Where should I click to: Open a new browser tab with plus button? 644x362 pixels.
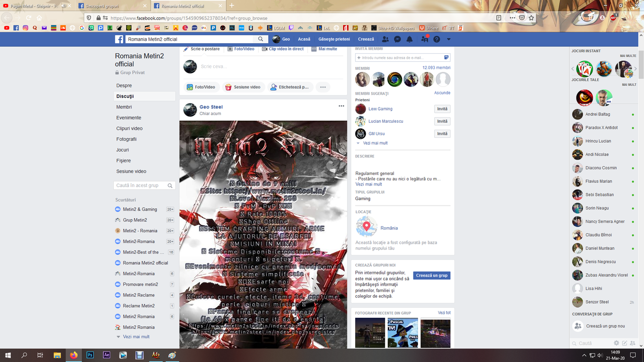(x=232, y=6)
